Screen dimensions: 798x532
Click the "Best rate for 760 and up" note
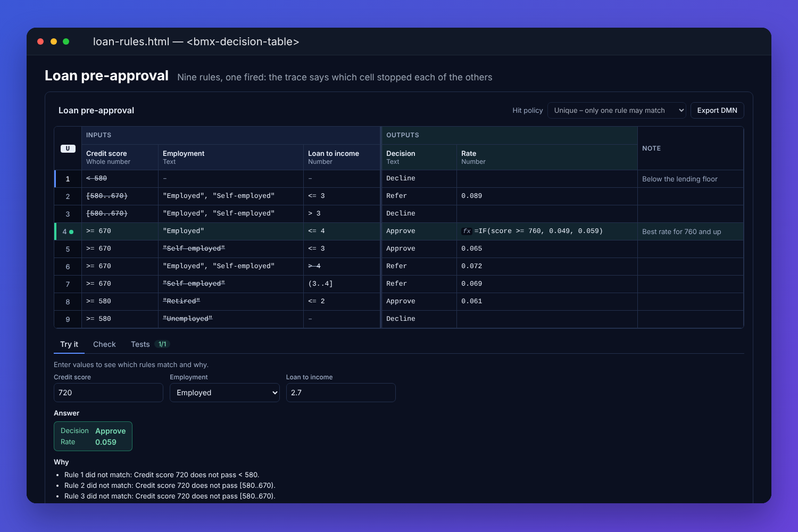tap(691, 231)
